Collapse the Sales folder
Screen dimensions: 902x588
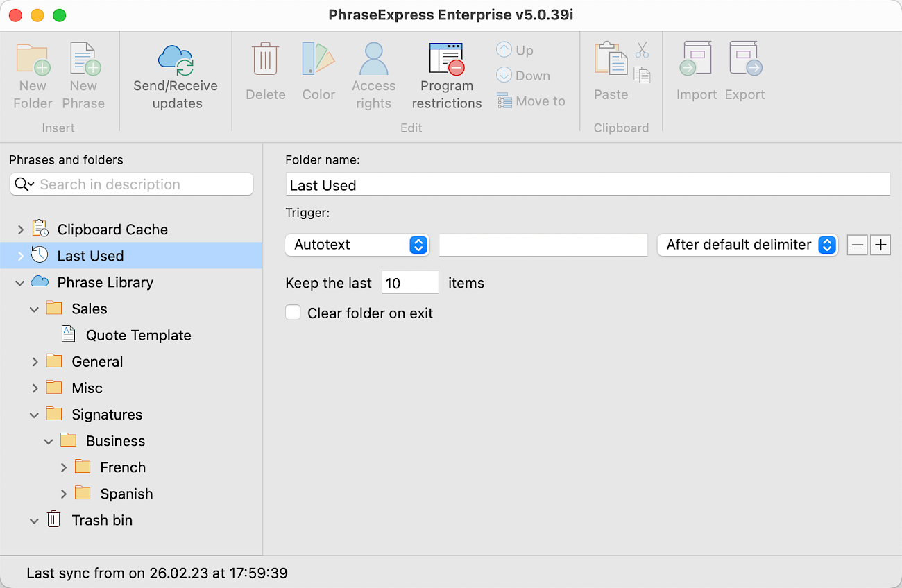[34, 309]
